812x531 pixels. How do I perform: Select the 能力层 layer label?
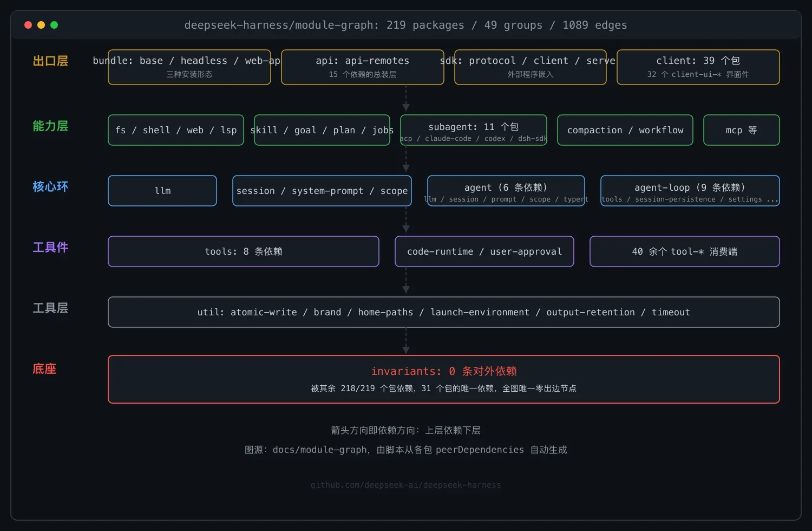pyautogui.click(x=50, y=126)
